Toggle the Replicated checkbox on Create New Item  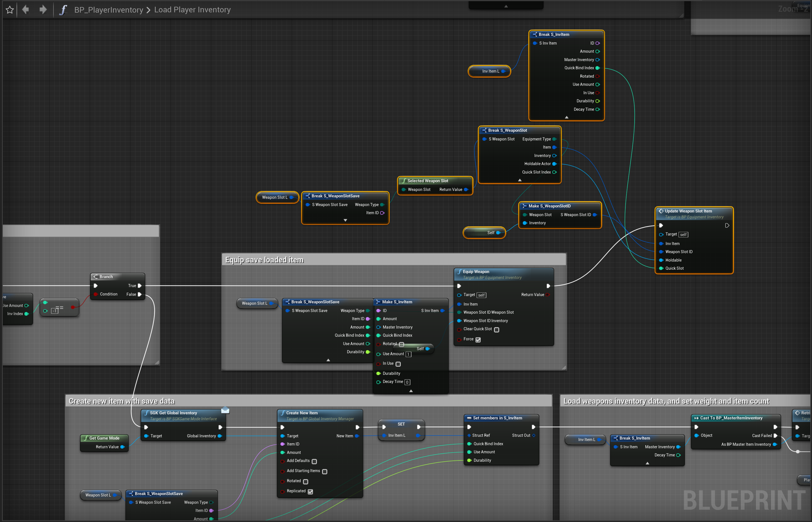310,491
